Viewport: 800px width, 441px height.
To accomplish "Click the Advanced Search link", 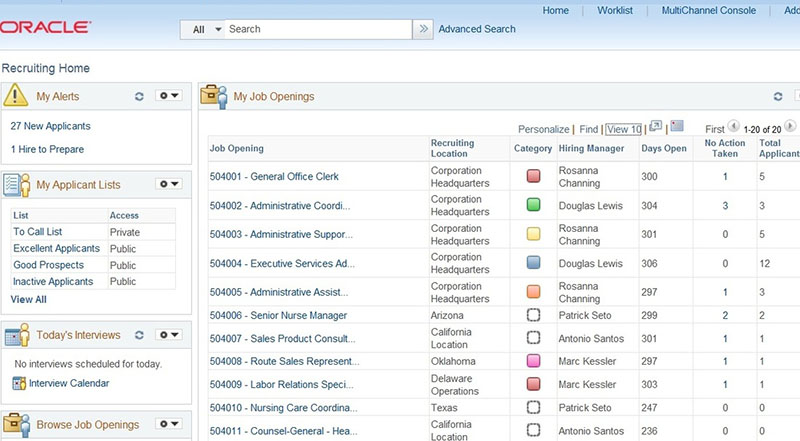I will [477, 29].
